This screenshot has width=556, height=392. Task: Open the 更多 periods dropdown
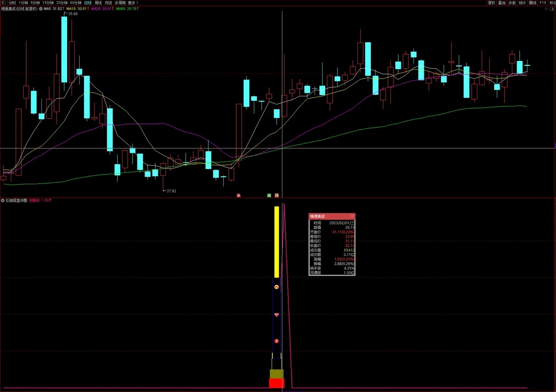(133, 3)
